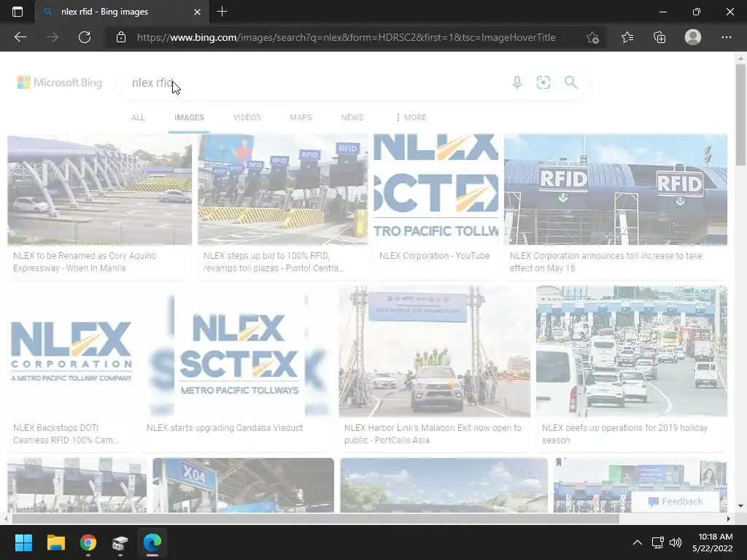
Task: View the blue RFID gantry signs thumbnail
Action: (616, 190)
